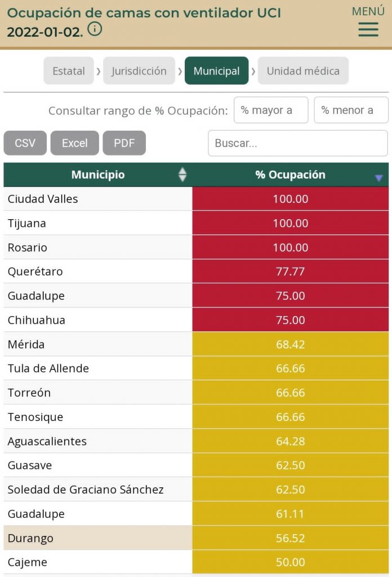Switch to the Jurisdicción view
This screenshot has width=392, height=577.
tap(138, 70)
